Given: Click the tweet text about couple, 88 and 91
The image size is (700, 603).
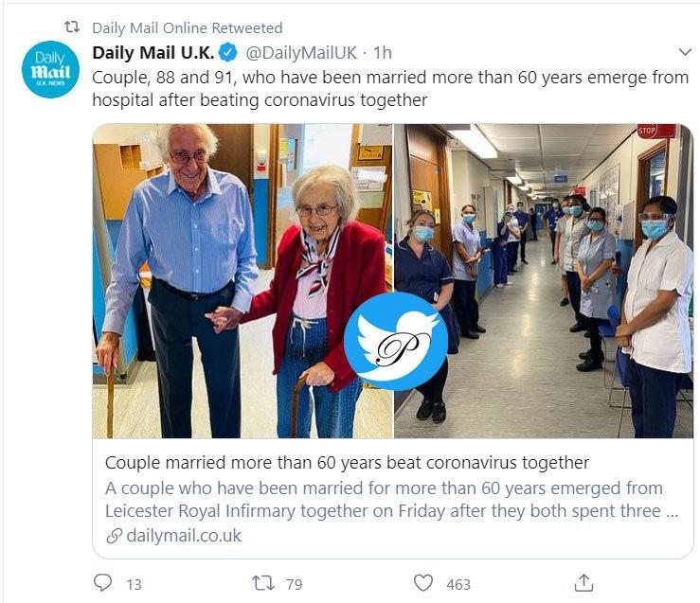Looking at the screenshot, I should 389,88.
